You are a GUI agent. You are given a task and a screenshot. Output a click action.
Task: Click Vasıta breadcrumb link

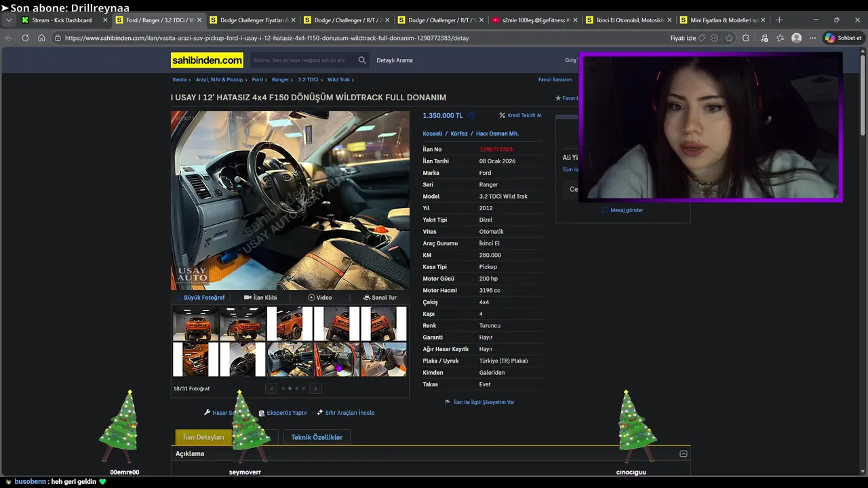179,80
